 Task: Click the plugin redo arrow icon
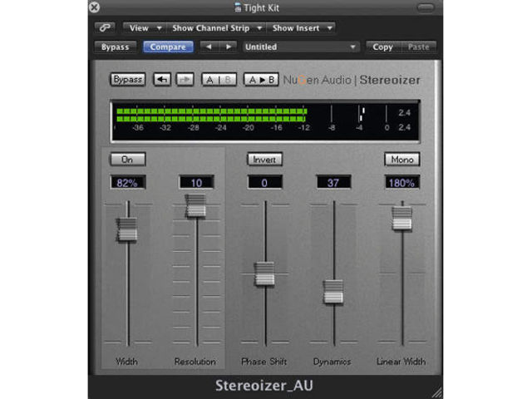coord(185,80)
